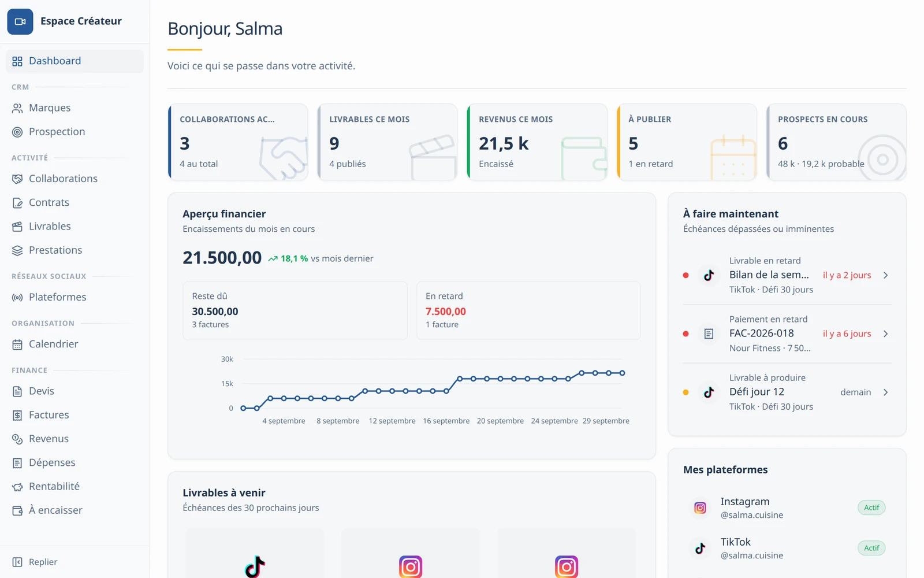Viewport: 924px width, 578px height.
Task: Click the 18,1 % trend indicator
Action: (288, 258)
